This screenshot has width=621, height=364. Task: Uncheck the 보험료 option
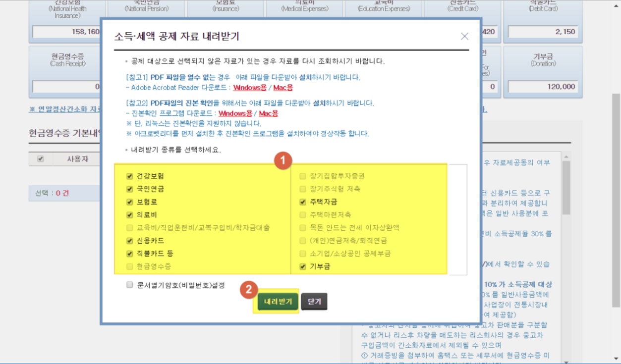tap(130, 202)
